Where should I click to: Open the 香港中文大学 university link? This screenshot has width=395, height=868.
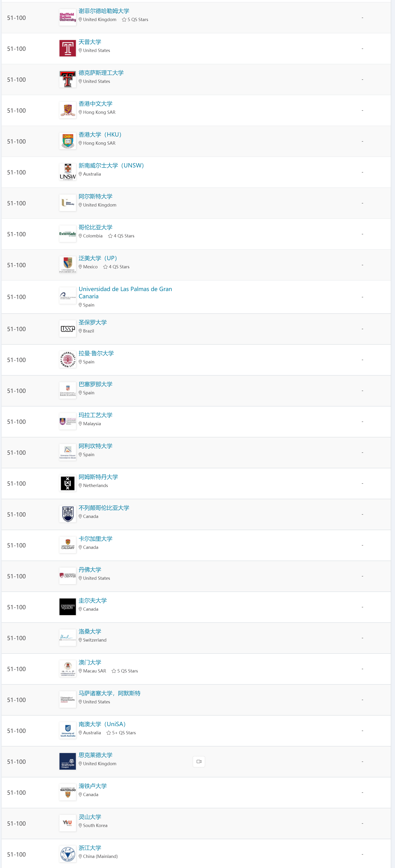point(95,104)
